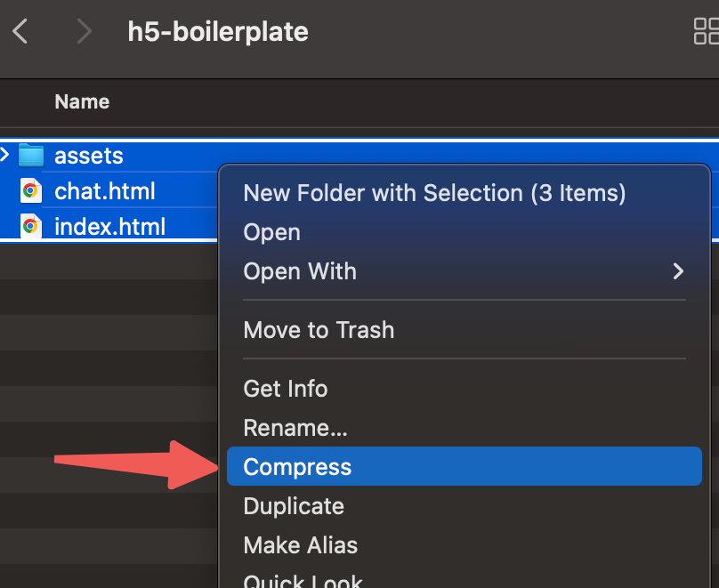
Task: Select Move to Trash menu entry
Action: tap(319, 330)
